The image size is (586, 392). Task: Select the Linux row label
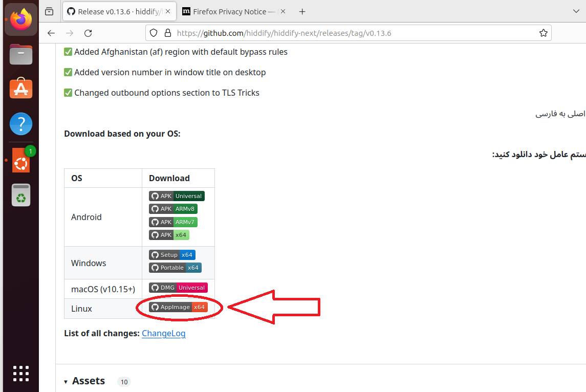[81, 309]
